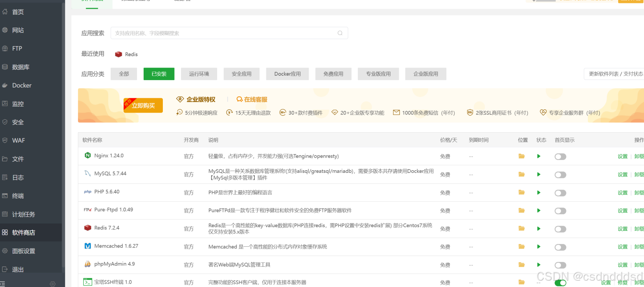Image resolution: width=644 pixels, height=287 pixels.
Task: Filter apps by 企业版应用
Action: 426,74
